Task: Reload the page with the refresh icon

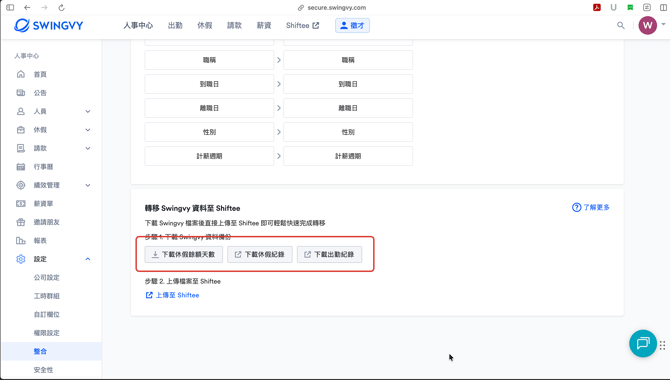Action: click(62, 8)
